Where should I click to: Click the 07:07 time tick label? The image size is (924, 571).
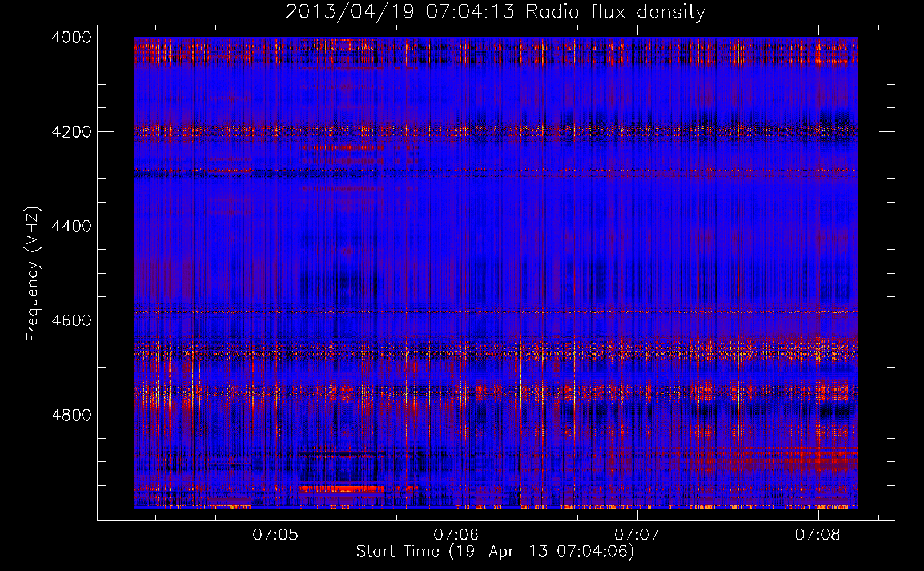click(637, 534)
